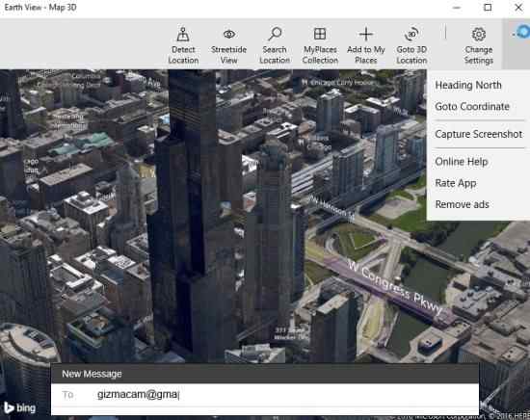Viewport: 530px width, 420px height.
Task: Click the blue overflow menu button
Action: 521,33
